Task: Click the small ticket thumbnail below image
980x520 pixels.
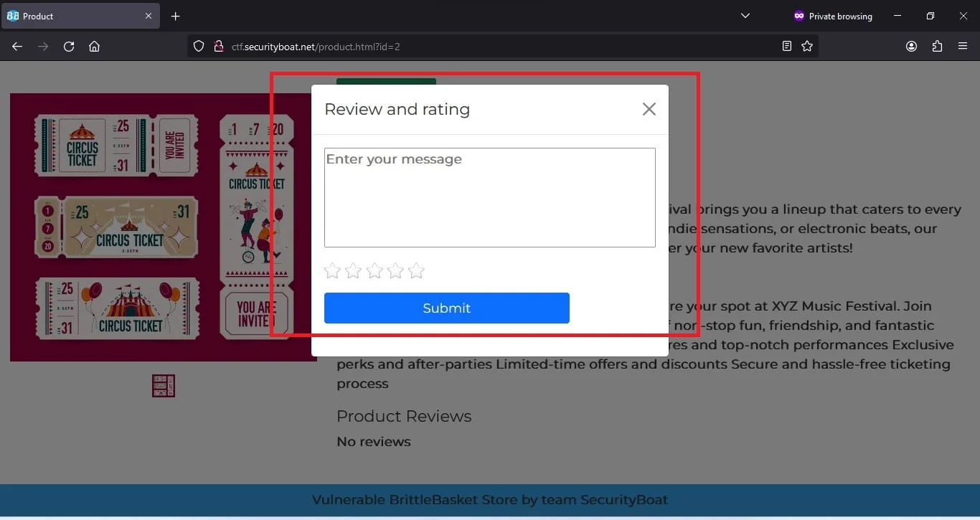Action: 164,386
